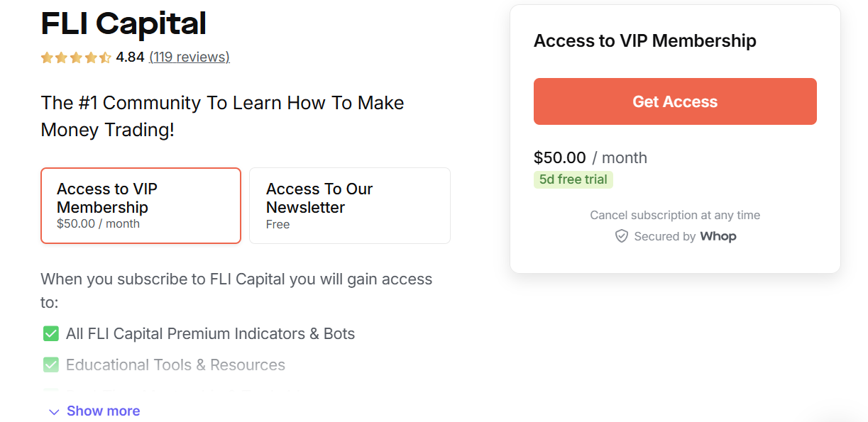Expand Show more to reveal hidden benefits

click(103, 411)
